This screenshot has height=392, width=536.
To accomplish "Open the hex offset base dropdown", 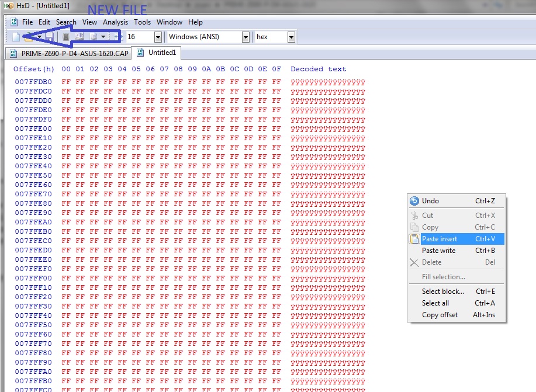I will tap(291, 37).
